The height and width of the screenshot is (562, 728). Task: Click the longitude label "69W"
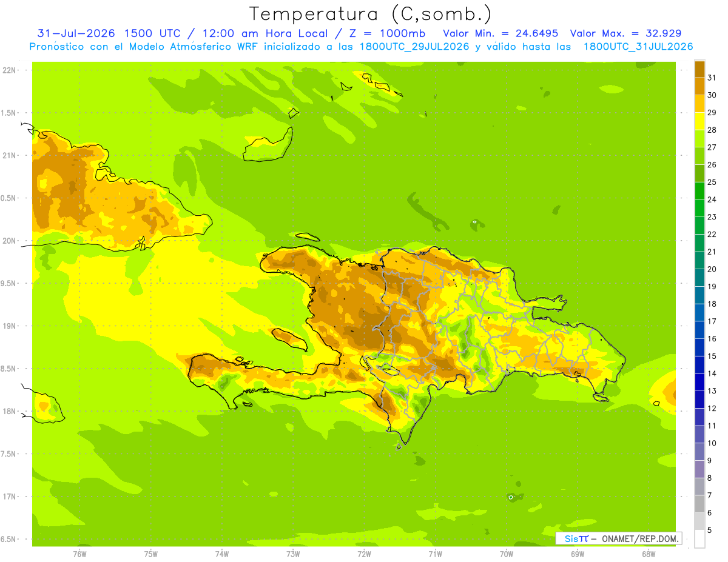578,554
